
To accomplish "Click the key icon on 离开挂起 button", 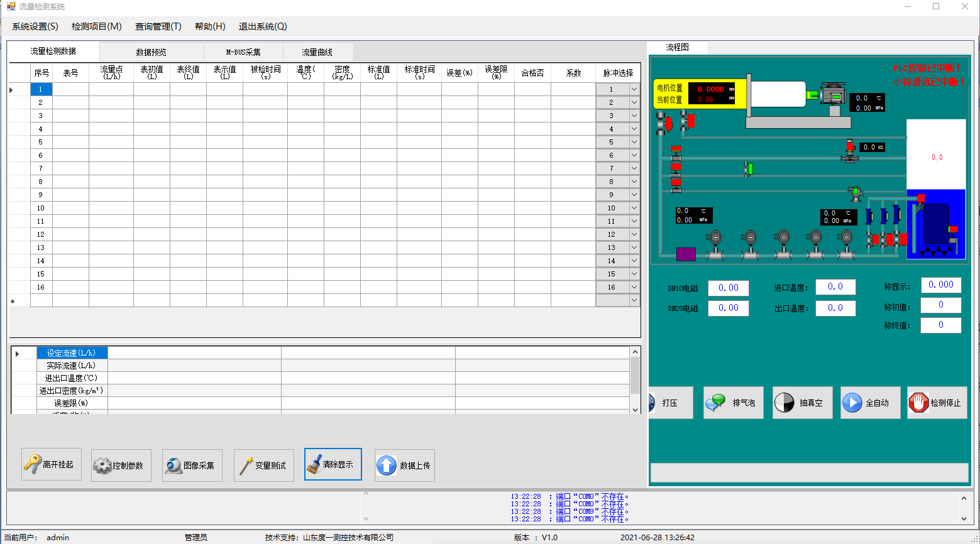I will [x=33, y=464].
